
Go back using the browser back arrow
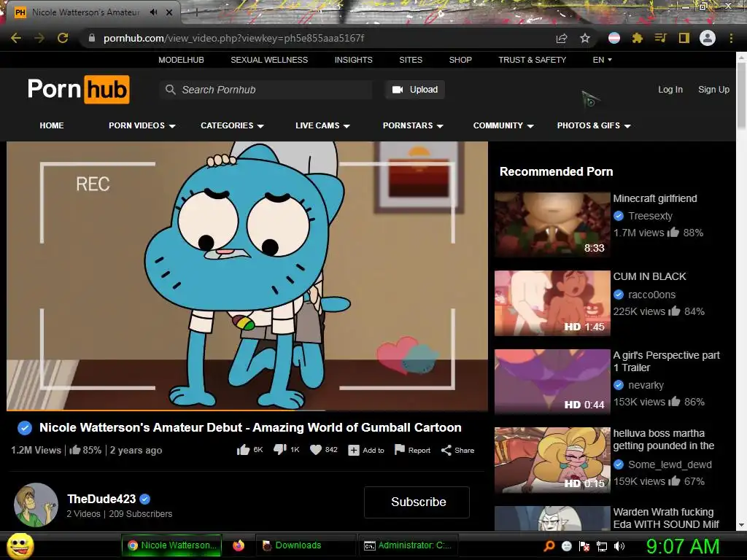point(16,38)
